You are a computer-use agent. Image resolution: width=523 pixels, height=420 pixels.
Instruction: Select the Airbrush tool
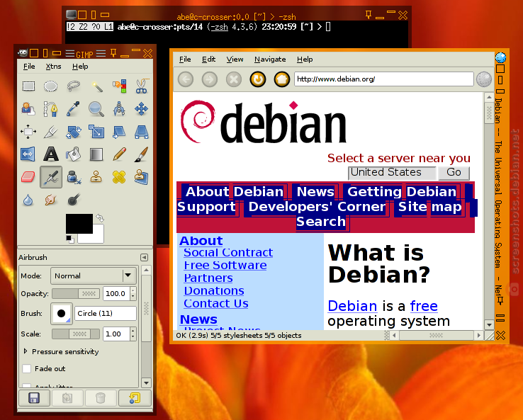[x=51, y=177]
